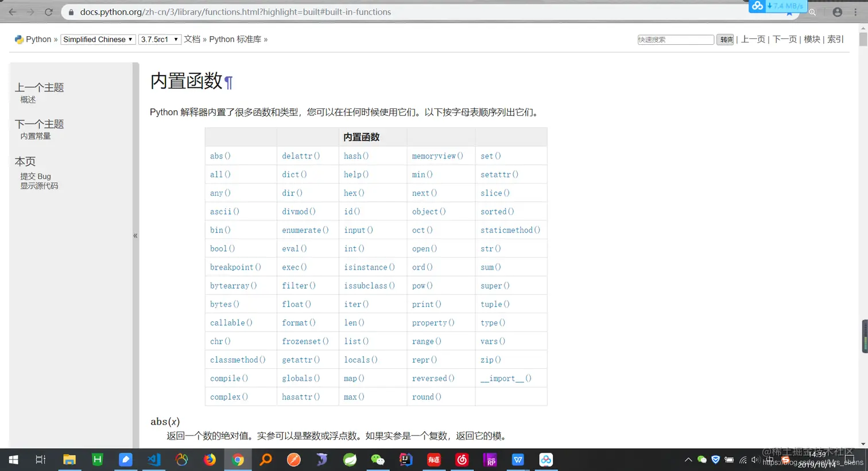Toggle the speaker mute icon in system tray

click(755, 460)
